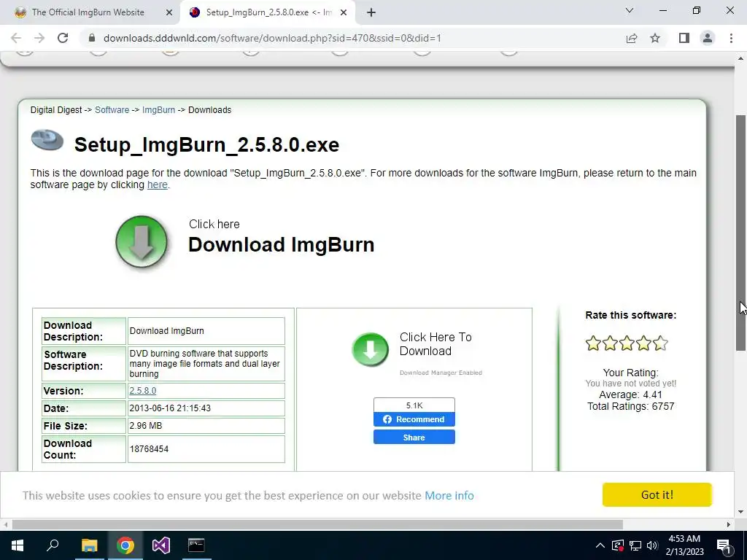Click the Setup_ImgBurn_2.5.8.0.exe page heading
Image resolution: width=747 pixels, height=560 pixels.
coord(206,145)
